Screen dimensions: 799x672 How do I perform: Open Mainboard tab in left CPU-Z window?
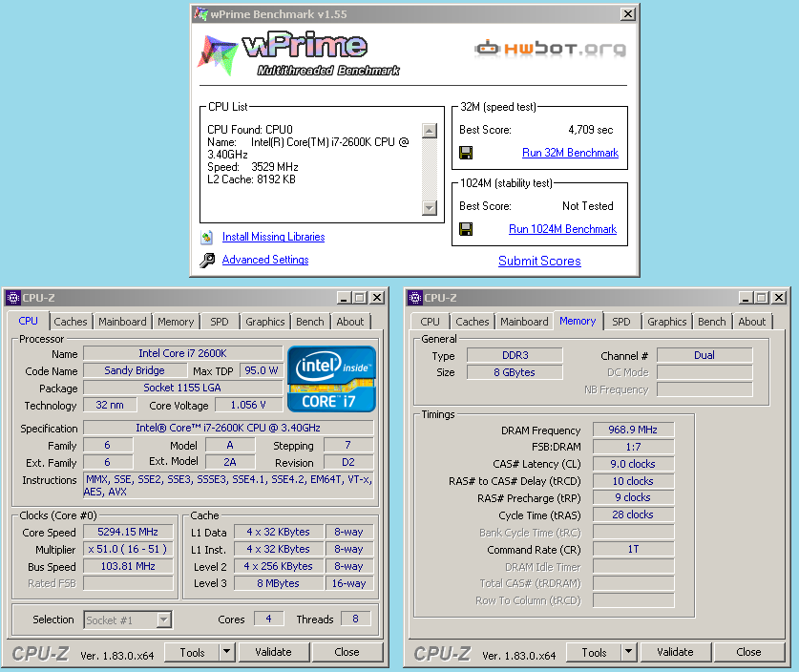pyautogui.click(x=122, y=322)
